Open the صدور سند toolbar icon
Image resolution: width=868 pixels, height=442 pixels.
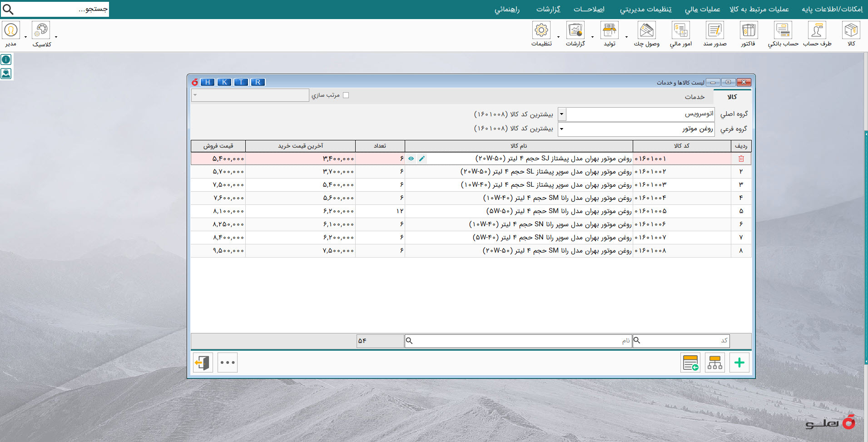(715, 30)
